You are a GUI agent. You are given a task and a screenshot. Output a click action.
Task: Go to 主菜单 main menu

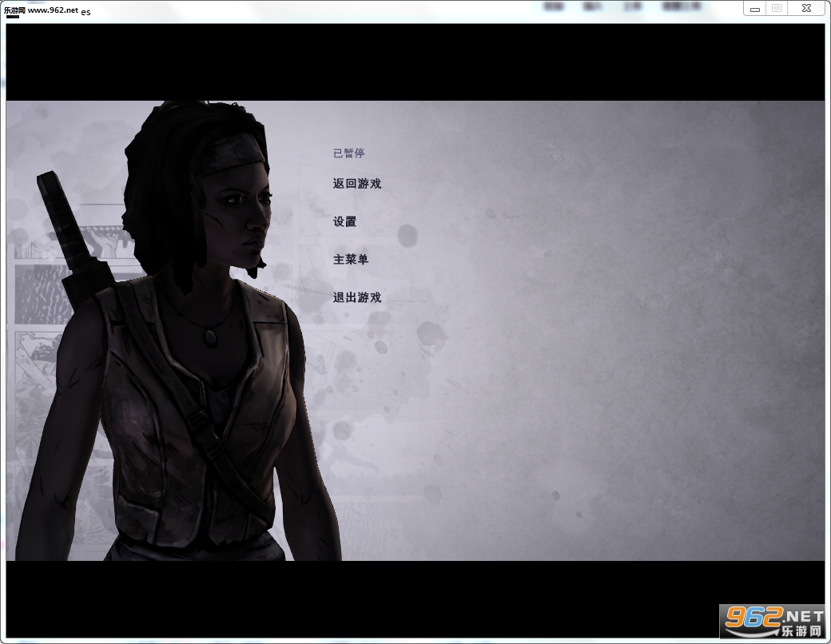pyautogui.click(x=350, y=259)
